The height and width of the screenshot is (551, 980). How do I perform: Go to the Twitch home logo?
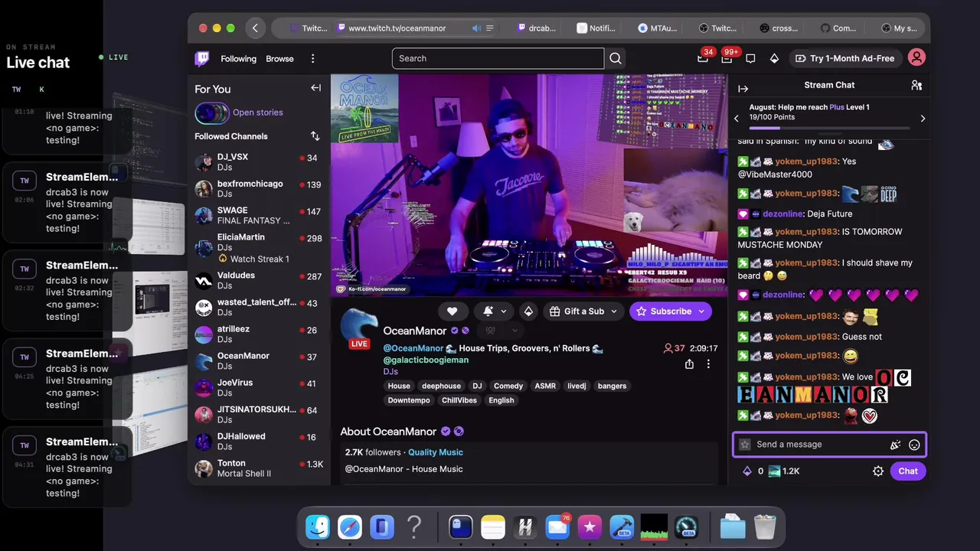[x=202, y=58]
